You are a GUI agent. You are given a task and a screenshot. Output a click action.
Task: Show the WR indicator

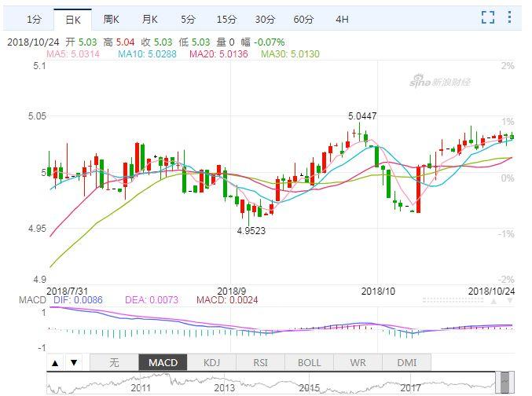pos(358,362)
